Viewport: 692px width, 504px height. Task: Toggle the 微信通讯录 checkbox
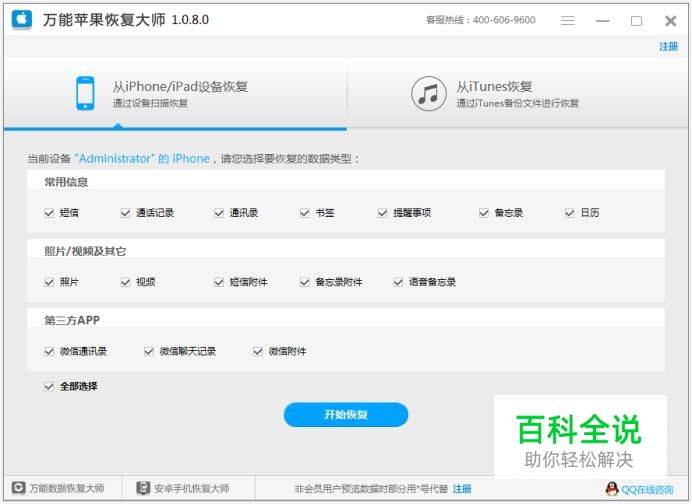point(49,352)
